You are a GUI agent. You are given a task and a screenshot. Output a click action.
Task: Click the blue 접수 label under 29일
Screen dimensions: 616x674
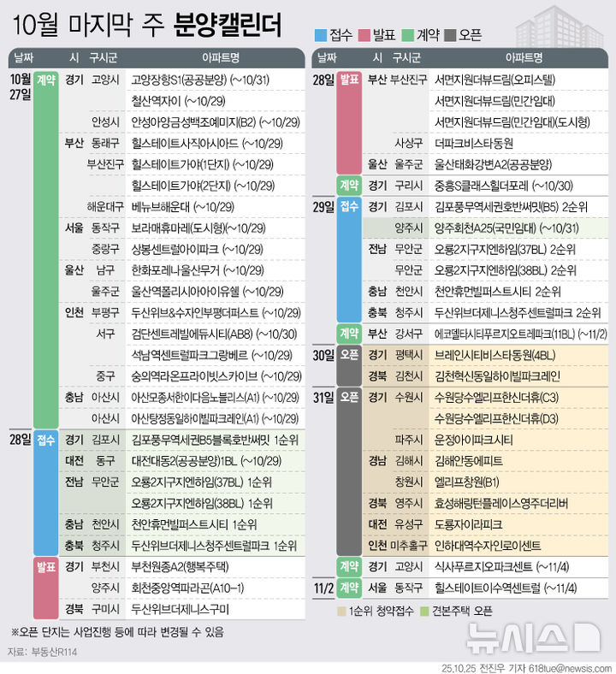tap(349, 205)
